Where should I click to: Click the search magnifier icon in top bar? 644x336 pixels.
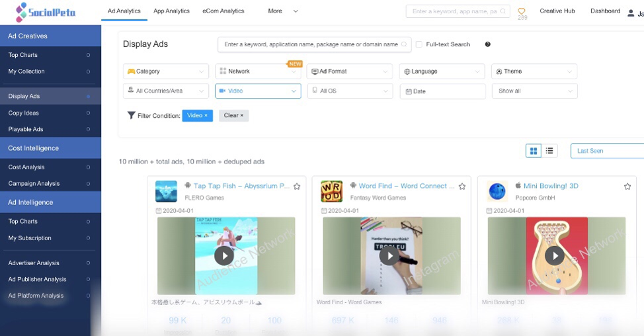point(503,11)
